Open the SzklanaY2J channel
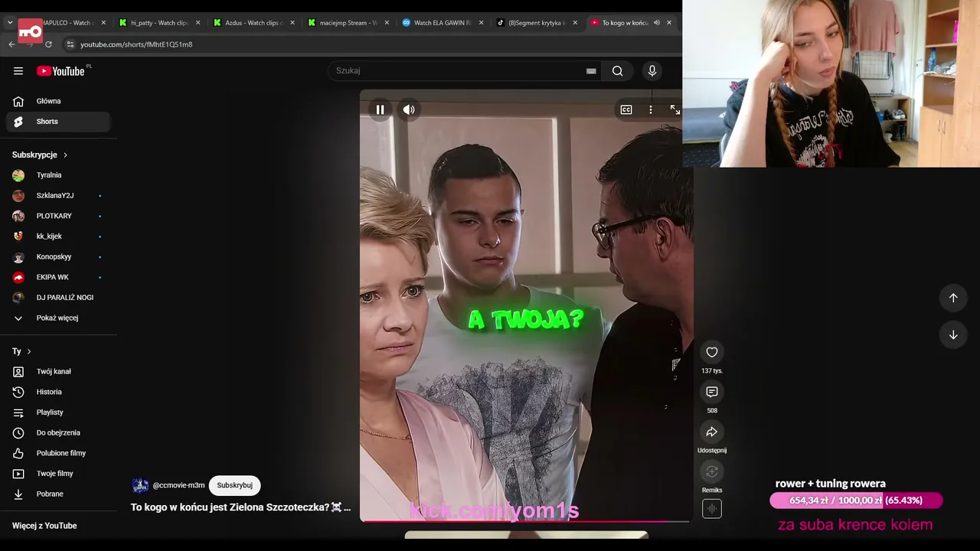The height and width of the screenshot is (551, 980). tap(58, 196)
